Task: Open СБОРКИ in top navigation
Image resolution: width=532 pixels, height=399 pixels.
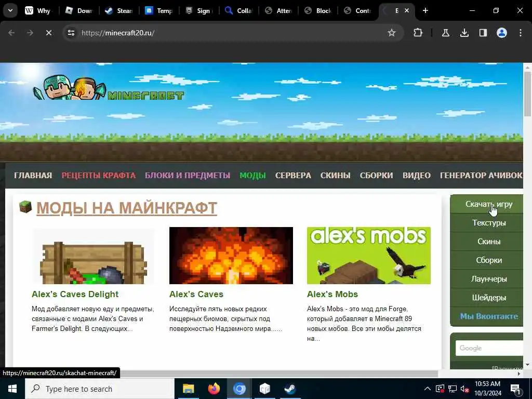Action: pos(376,176)
